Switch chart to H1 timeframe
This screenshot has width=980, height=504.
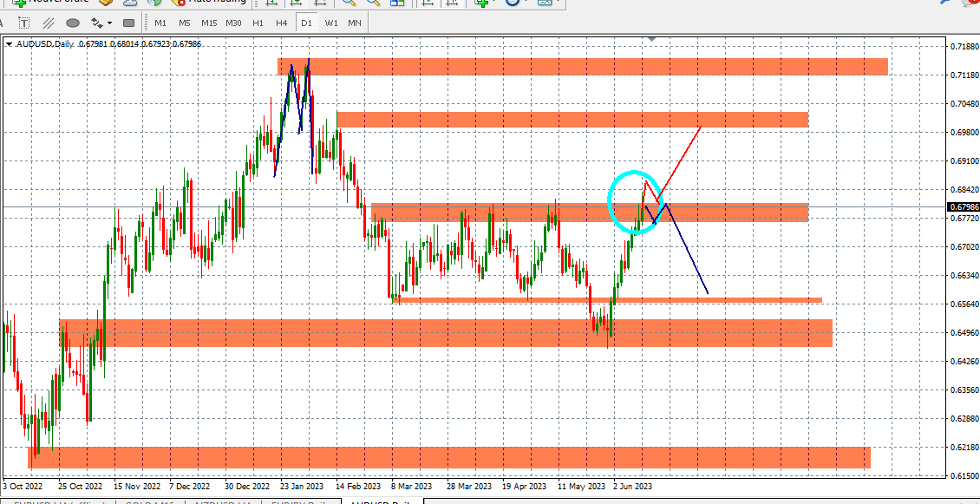[258, 23]
